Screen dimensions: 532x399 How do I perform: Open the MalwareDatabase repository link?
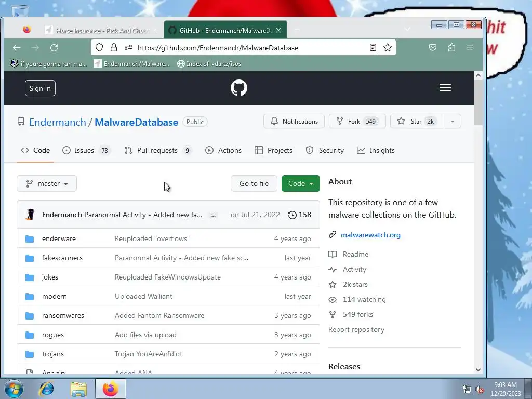(137, 122)
